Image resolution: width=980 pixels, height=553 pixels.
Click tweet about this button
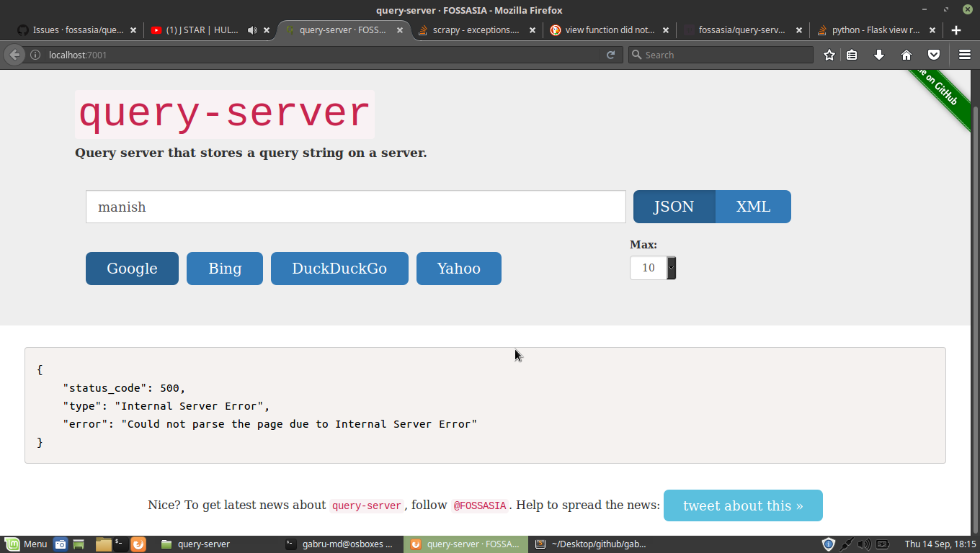[x=743, y=505]
